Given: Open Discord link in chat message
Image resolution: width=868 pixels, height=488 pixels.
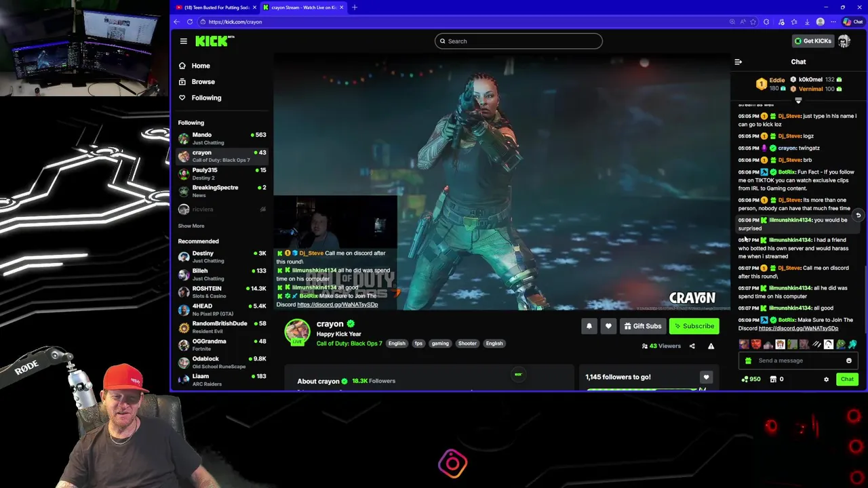Looking at the screenshot, I should click(798, 328).
